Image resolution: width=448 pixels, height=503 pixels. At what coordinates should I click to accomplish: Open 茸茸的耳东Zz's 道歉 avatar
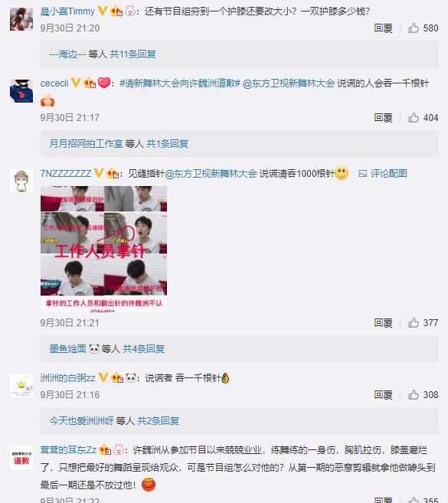[21, 458]
